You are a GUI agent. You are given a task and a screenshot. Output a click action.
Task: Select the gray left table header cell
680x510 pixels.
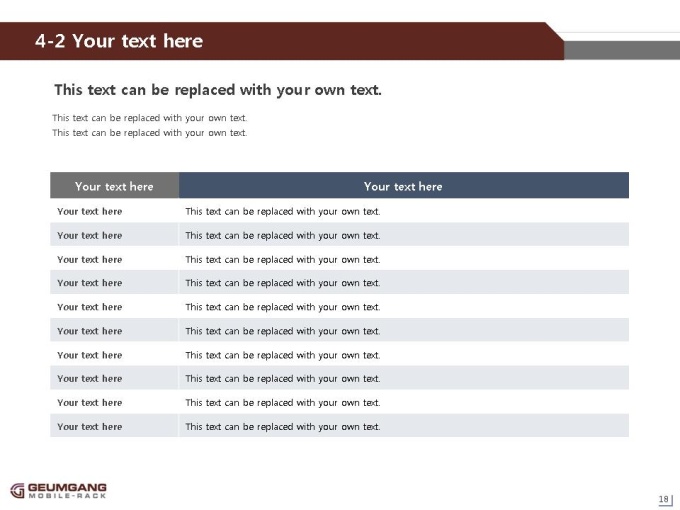click(x=114, y=186)
